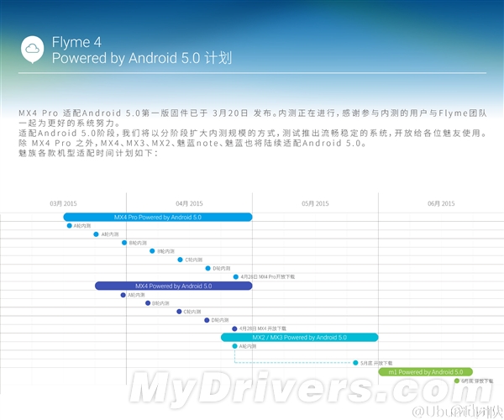Click the D轮内测 dot under MX4 bar

point(206,320)
